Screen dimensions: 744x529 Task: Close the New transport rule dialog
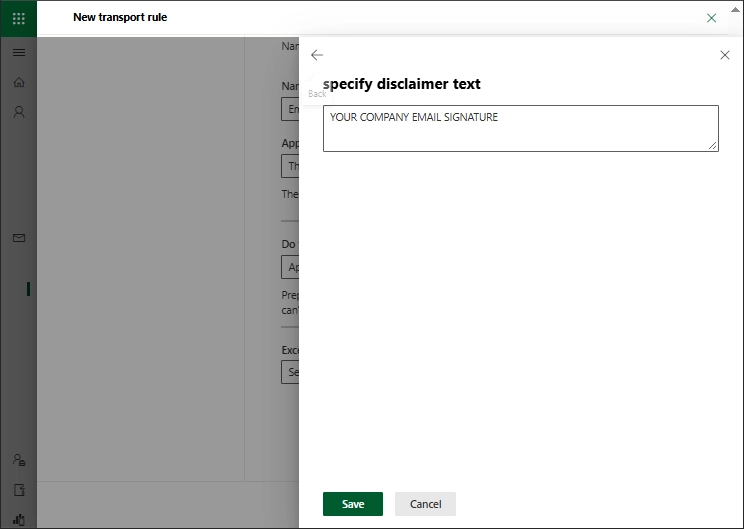point(711,18)
